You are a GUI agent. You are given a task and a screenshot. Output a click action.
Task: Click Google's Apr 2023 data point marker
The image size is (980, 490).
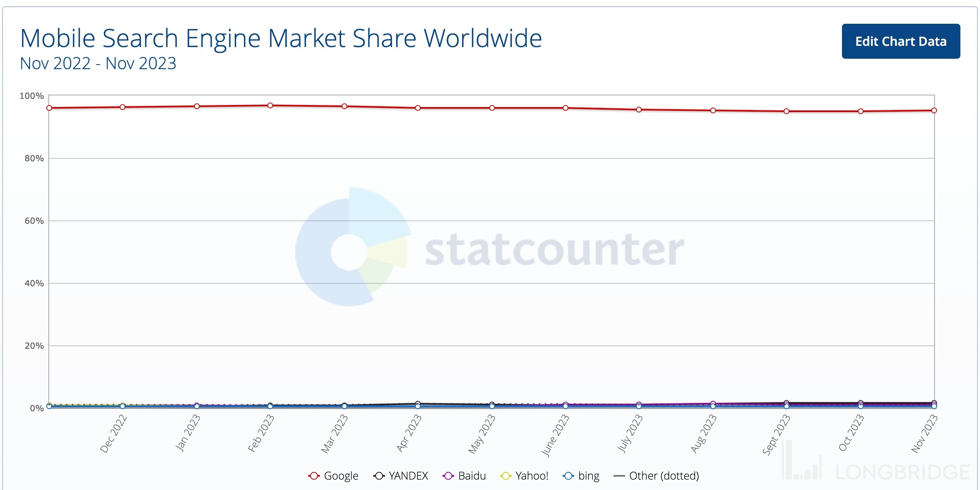[418, 108]
